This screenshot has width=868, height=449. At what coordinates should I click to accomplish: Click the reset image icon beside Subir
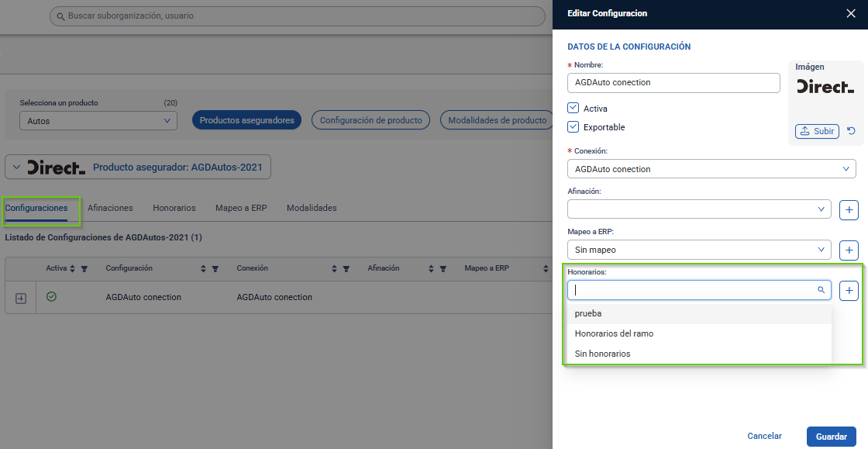[x=852, y=131]
